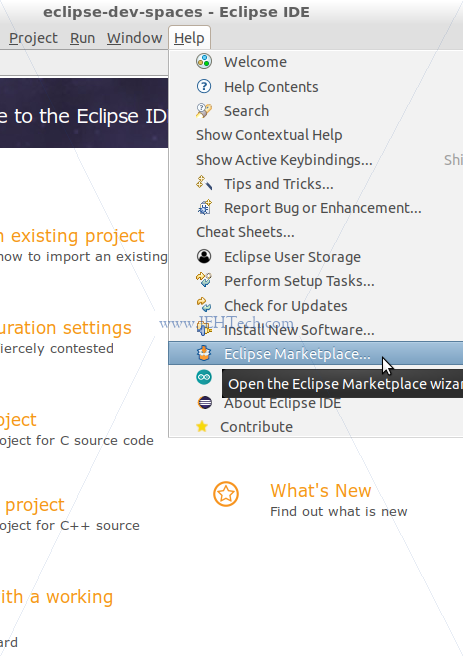Click 'oject for C++ source' description

(x=70, y=525)
